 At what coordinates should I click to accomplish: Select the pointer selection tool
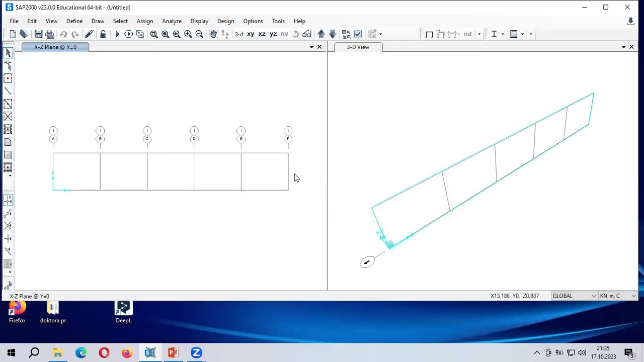[x=8, y=53]
